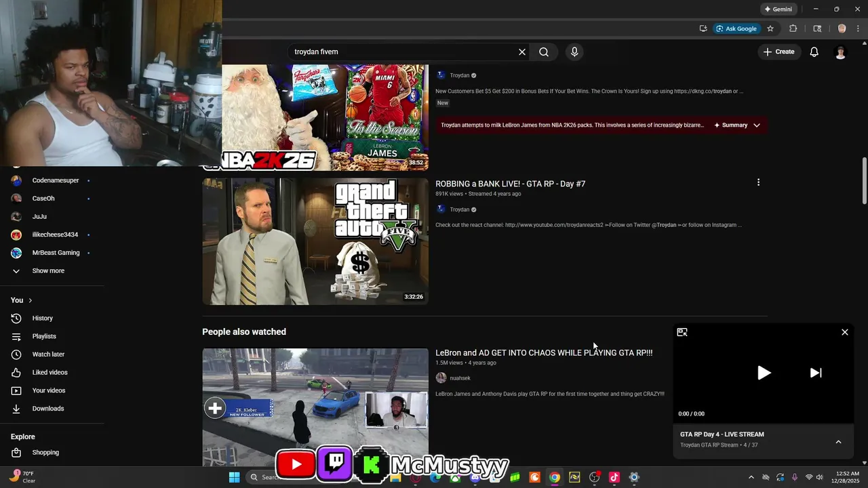Open Chrome three-dot menu
Image resolution: width=868 pixels, height=488 pixels.
tap(858, 28)
